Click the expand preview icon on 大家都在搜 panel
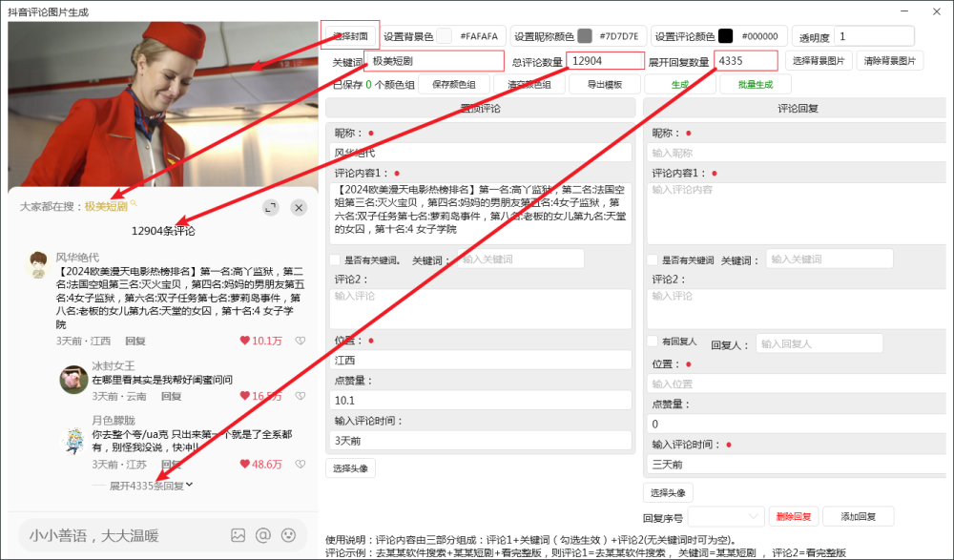The height and width of the screenshot is (560, 954). (270, 207)
